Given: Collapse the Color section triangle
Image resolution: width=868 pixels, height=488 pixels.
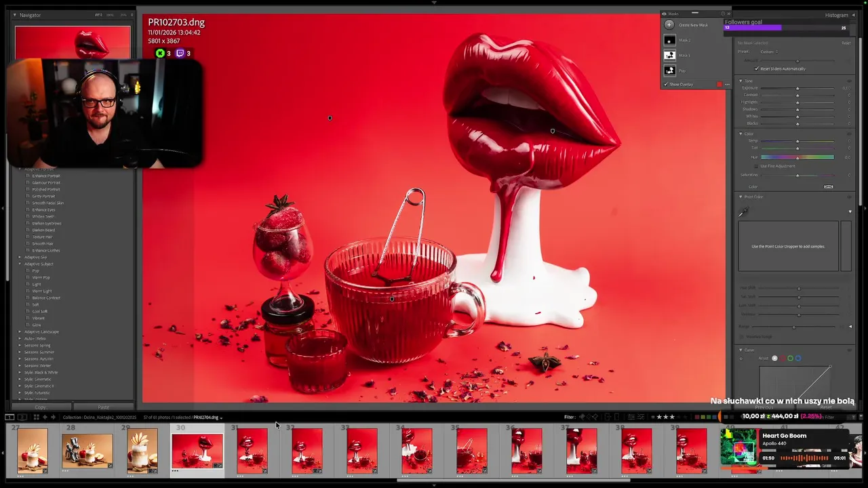Looking at the screenshot, I should tap(741, 134).
